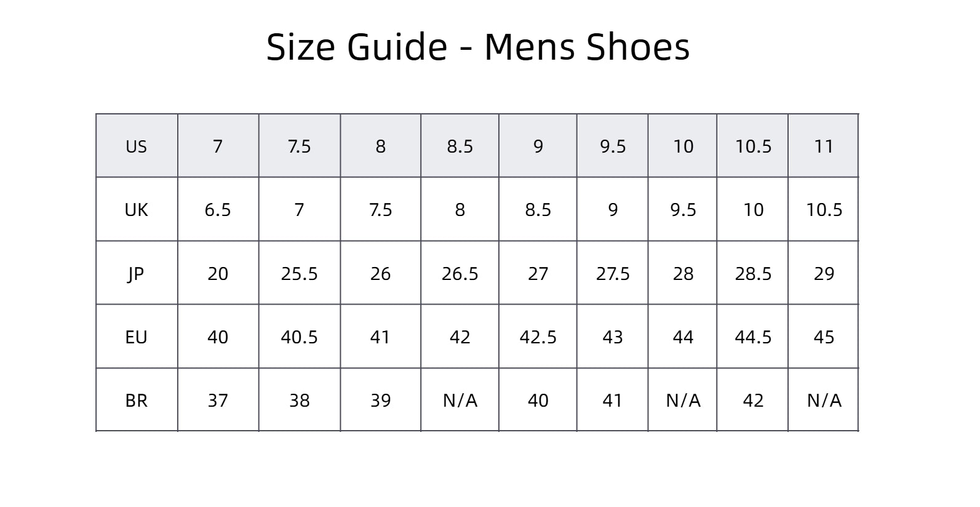Select UK size 9.5 cell

(683, 210)
